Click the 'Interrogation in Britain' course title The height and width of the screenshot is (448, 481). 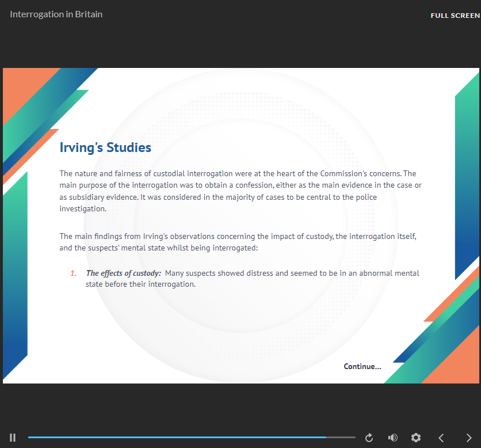pyautogui.click(x=56, y=14)
